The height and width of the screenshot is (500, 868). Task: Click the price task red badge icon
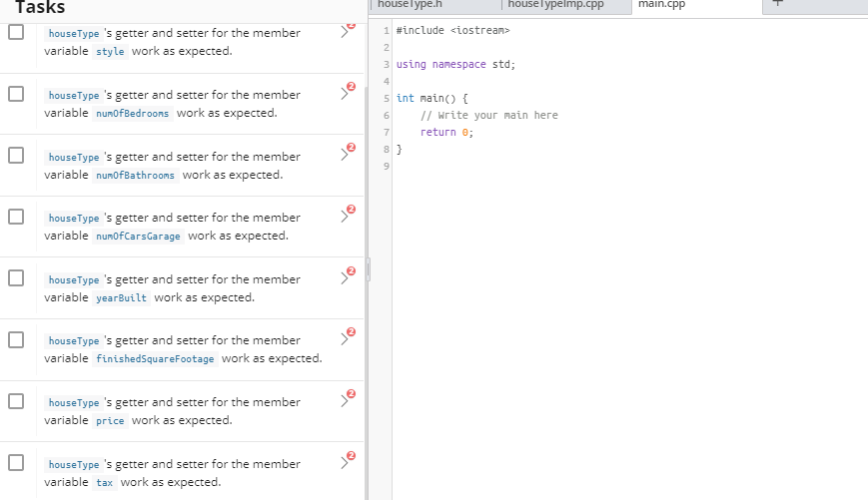pyautogui.click(x=351, y=394)
